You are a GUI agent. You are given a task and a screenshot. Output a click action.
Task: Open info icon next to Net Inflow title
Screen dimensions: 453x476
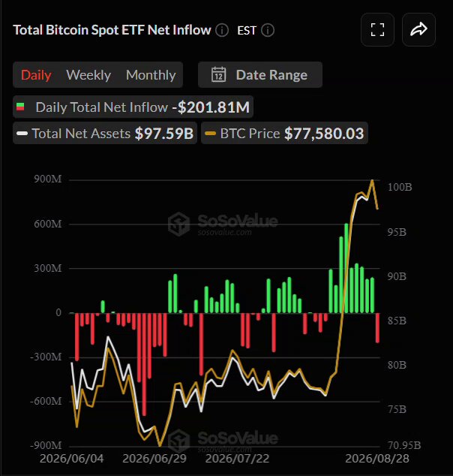tap(222, 30)
